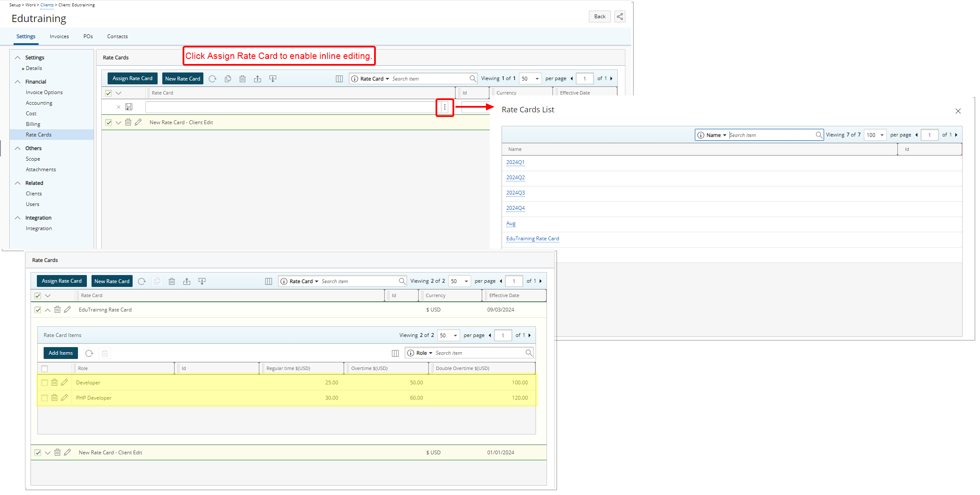This screenshot has height=495, width=980.
Task: Close the Rate Cards List panel
Action: (x=958, y=111)
